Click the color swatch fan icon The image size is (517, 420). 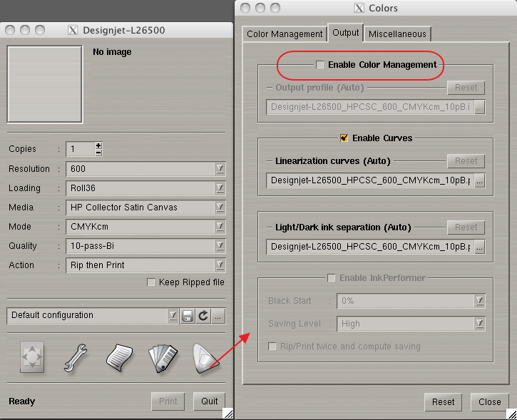(x=161, y=359)
